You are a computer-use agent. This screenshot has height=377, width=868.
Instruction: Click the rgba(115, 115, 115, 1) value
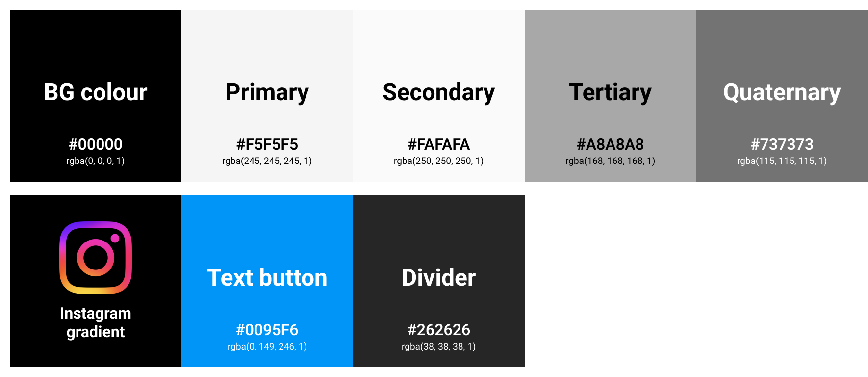tap(782, 161)
